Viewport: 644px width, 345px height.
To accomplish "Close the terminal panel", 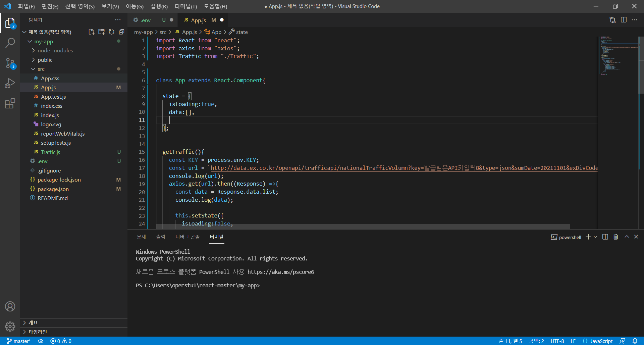I will coord(636,237).
